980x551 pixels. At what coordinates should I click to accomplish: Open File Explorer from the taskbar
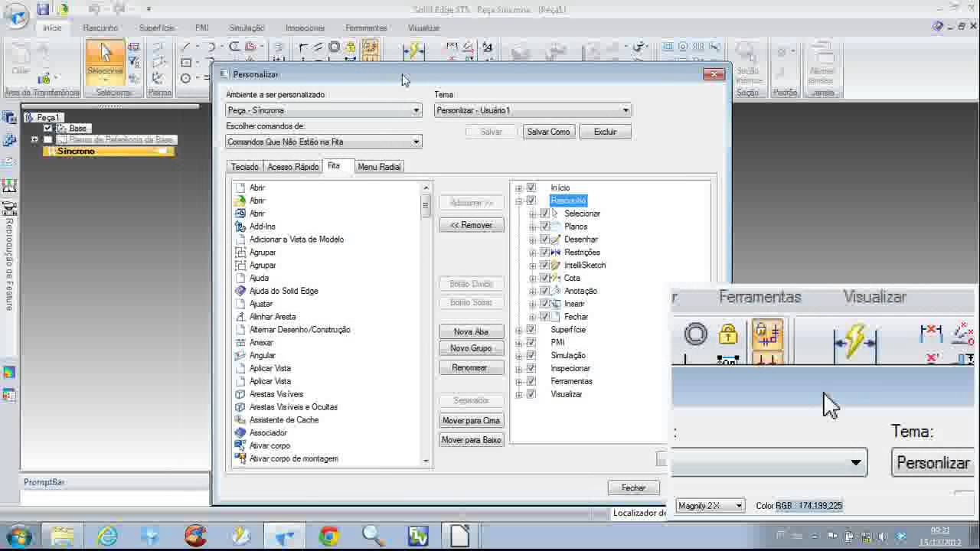coord(63,536)
